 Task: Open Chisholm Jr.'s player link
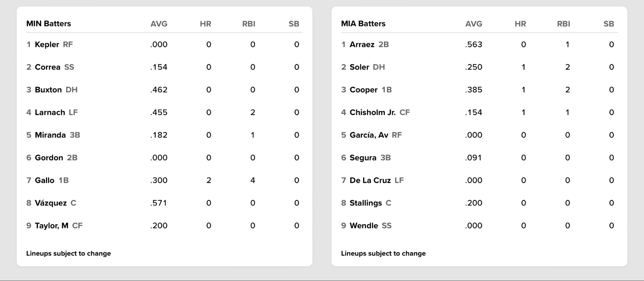click(372, 113)
